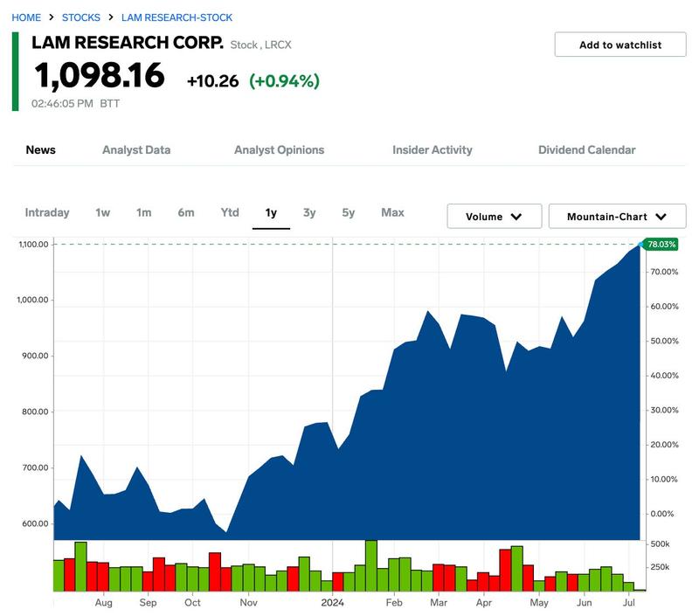
Task: Click the chevron arrow in Mountain-Chart dropdown
Action: 661,217
